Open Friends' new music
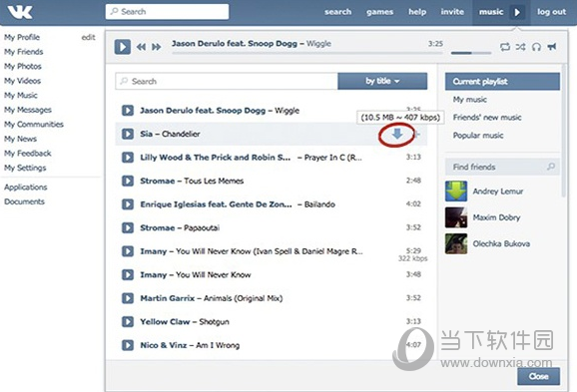577x392 pixels. pos(487,118)
